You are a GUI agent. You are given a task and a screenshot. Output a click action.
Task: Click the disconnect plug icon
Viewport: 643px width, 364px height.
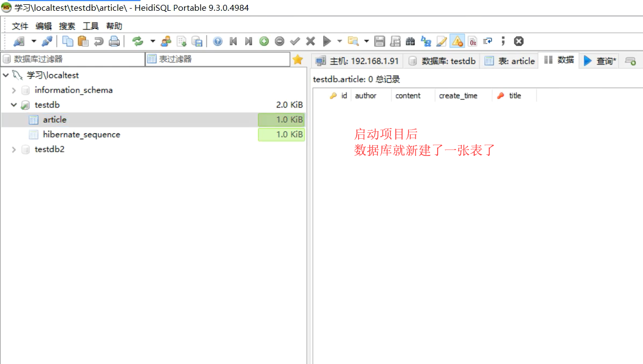coord(47,41)
